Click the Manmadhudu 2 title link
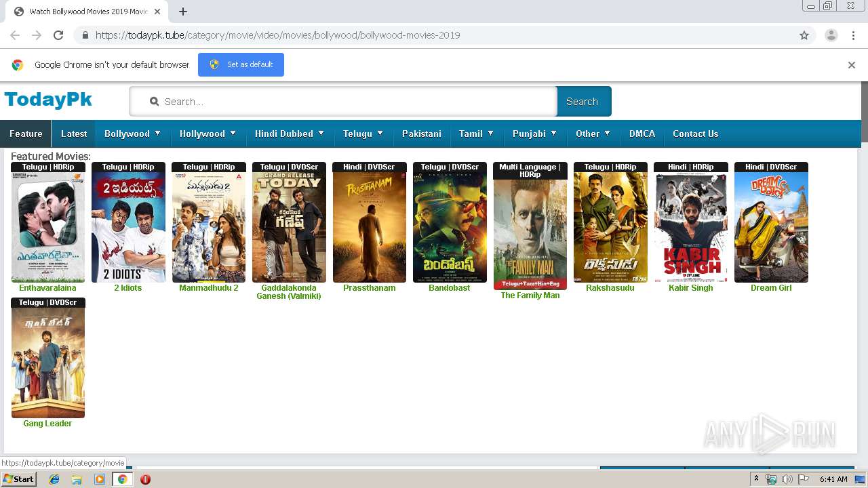Viewport: 868px width, 488px height. pyautogui.click(x=209, y=288)
